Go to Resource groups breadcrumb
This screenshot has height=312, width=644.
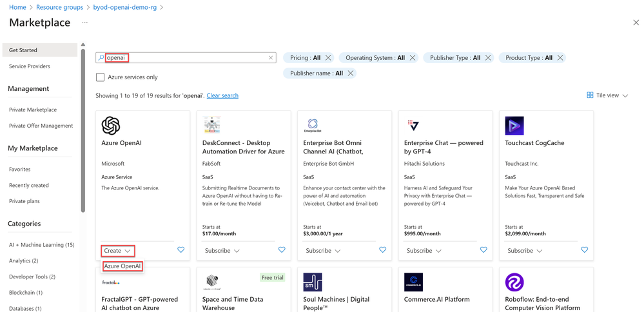click(59, 7)
